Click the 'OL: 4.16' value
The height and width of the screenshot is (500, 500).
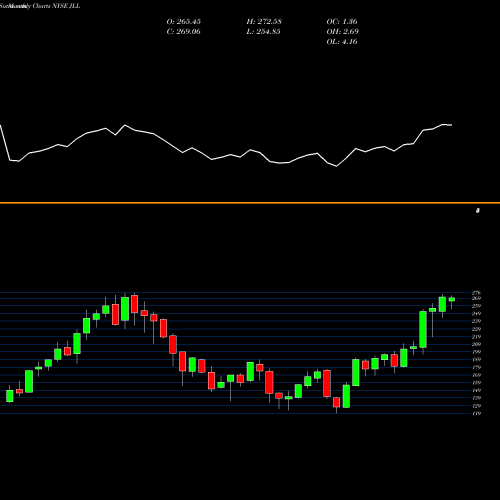click(x=342, y=42)
